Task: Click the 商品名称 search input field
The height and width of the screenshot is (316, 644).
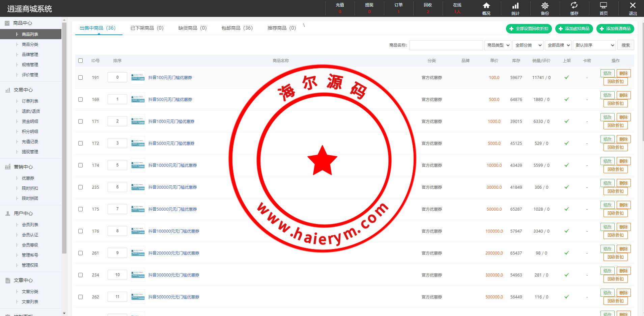Action: [x=446, y=45]
